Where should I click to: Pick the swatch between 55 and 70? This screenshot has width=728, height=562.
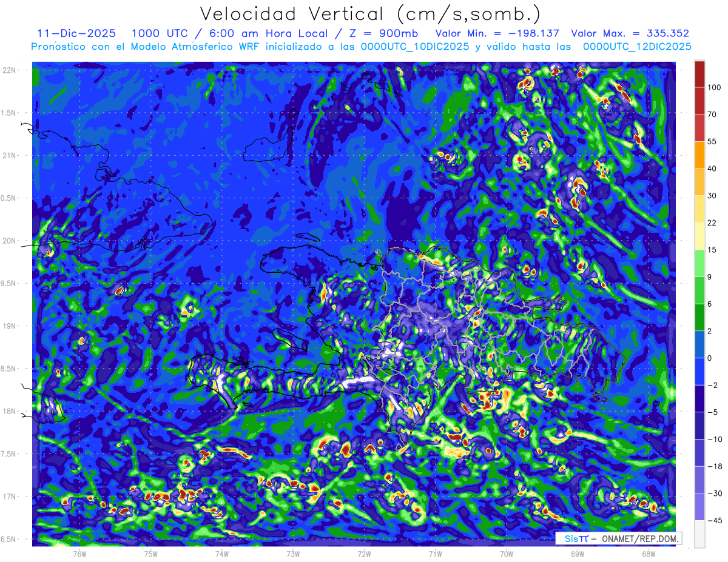tap(699, 128)
